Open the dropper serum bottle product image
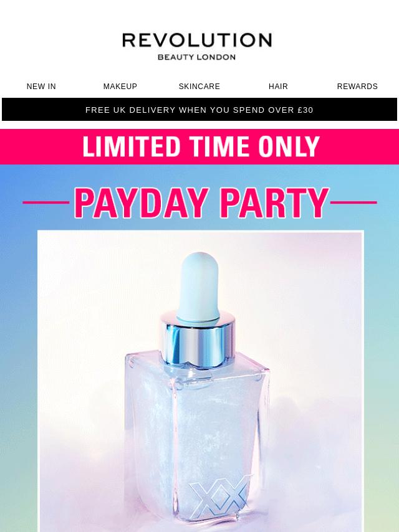The width and height of the screenshot is (399, 532). [200, 381]
